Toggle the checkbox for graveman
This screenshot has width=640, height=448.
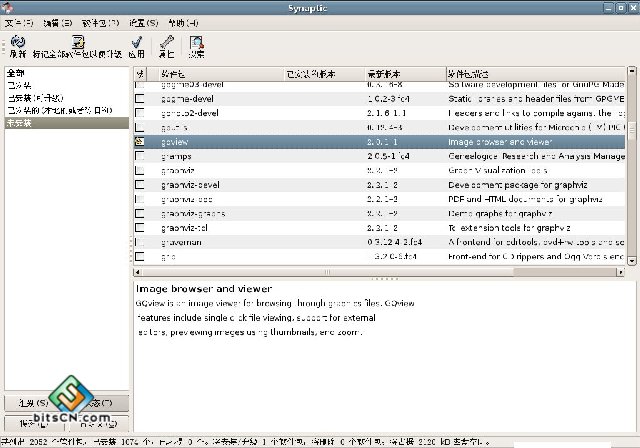(140, 242)
